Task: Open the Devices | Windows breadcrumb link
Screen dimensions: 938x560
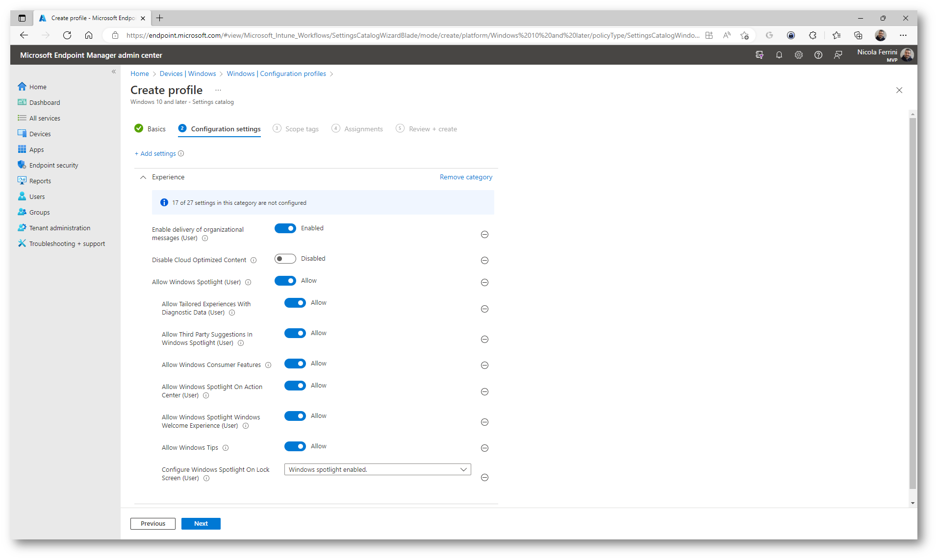Action: coord(188,73)
